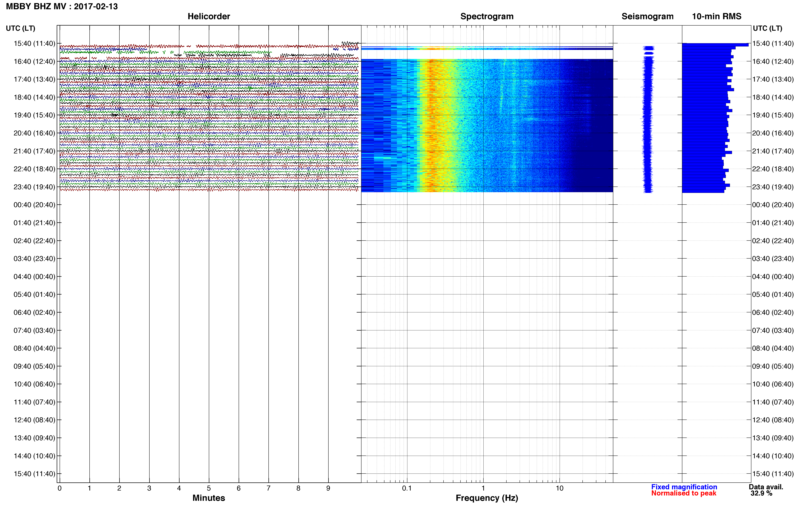Click the left '00:40 (20:40)' time label
Viewport: 812px width, 508px height.
coord(34,205)
